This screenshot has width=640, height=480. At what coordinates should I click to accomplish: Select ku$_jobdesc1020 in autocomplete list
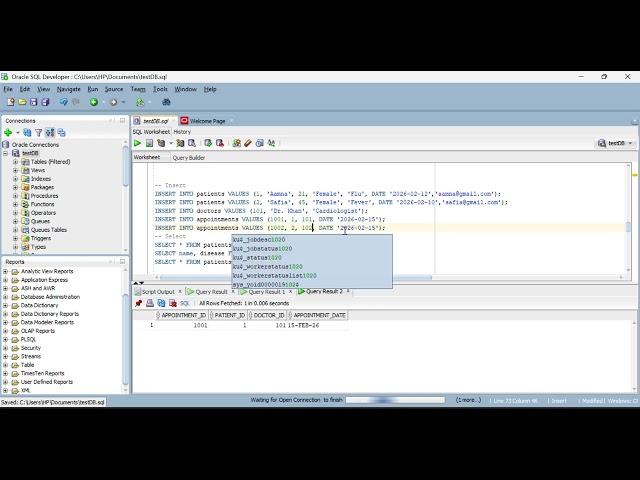point(312,240)
